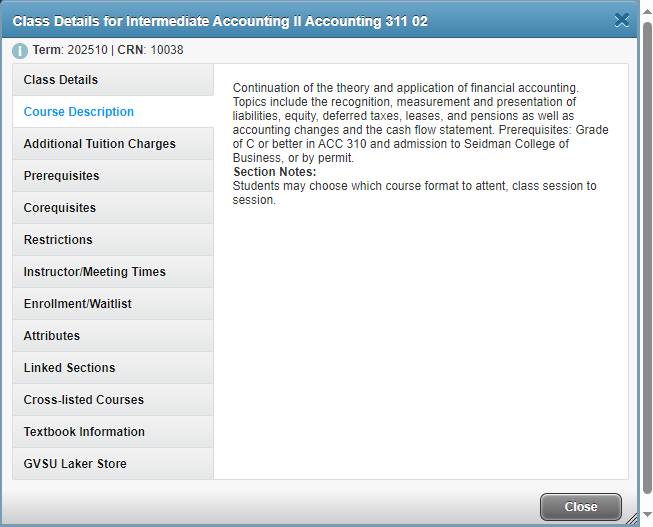View Cross-listed Courses
The width and height of the screenshot is (653, 527).
(x=84, y=400)
